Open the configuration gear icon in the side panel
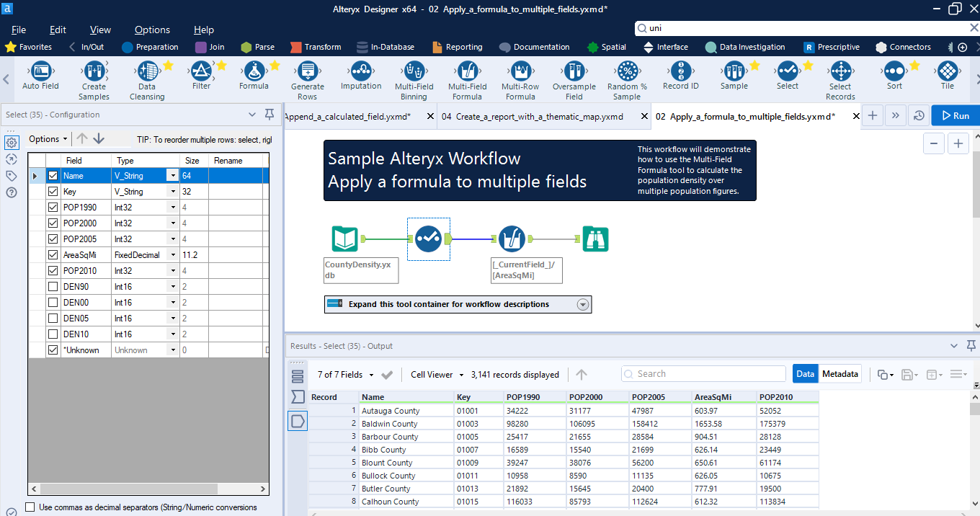Viewport: 980px width, 516px height. pos(11,143)
